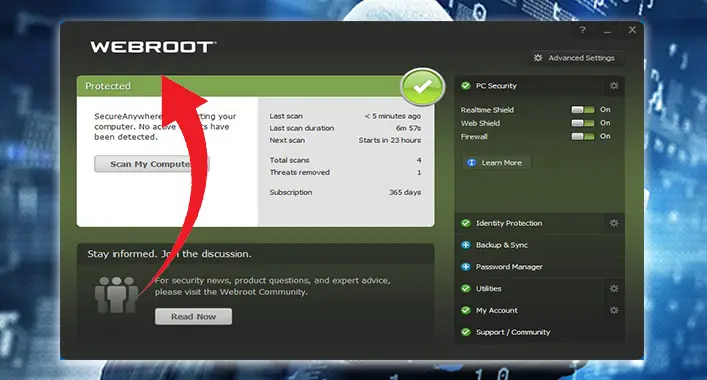
Task: Click the My Account green check icon
Action: pyautogui.click(x=466, y=310)
